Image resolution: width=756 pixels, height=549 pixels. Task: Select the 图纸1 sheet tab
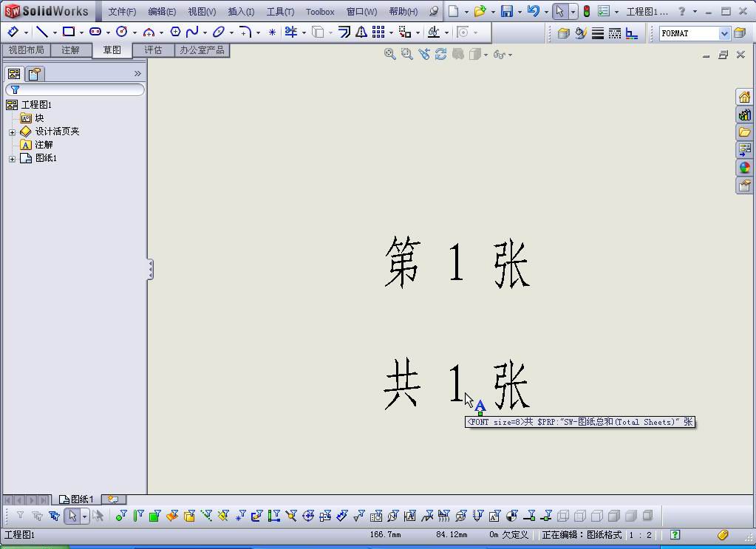point(76,499)
